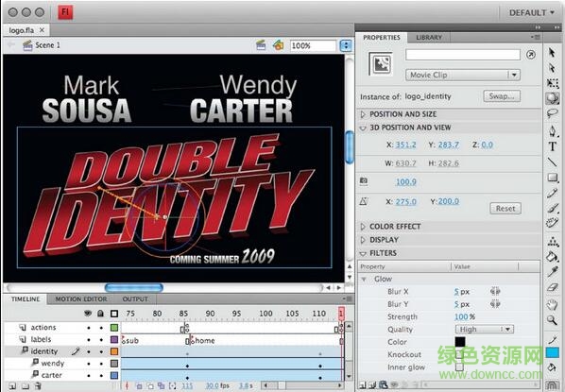Select the Zoom magnifier tool
Screen dimensions: 565x392
[552, 320]
